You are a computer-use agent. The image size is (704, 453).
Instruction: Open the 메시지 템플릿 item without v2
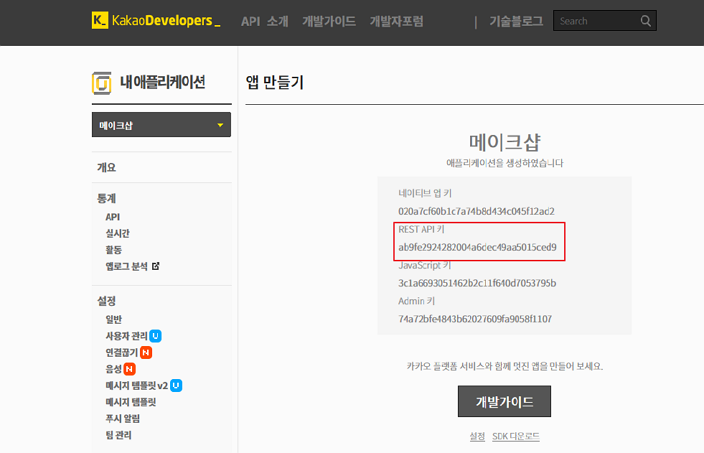coord(131,402)
